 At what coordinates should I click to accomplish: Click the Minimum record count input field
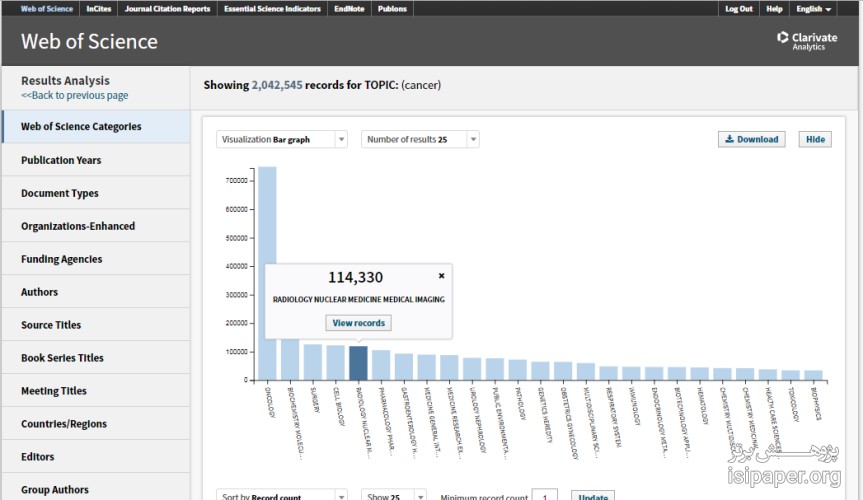coord(544,495)
